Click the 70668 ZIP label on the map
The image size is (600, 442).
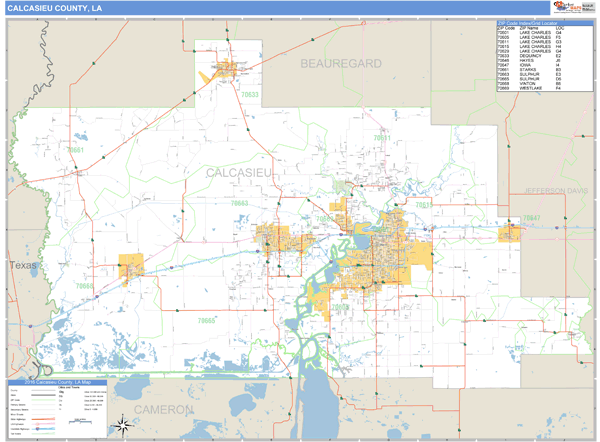pos(84,286)
